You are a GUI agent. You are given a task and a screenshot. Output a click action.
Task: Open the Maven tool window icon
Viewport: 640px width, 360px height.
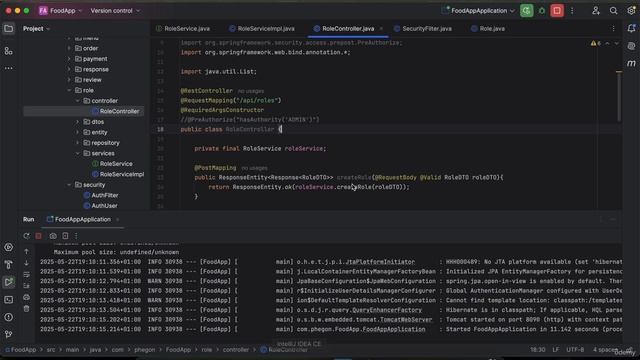coord(631,63)
